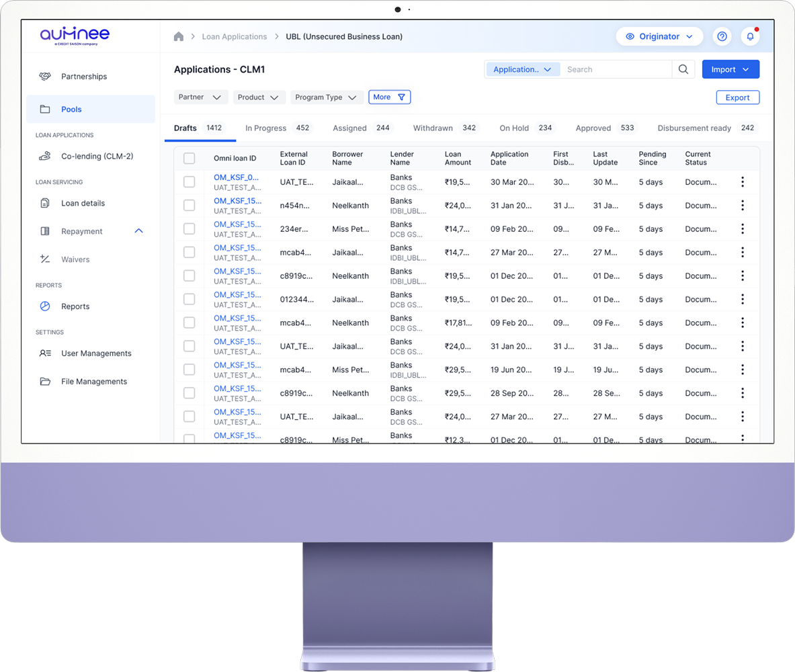This screenshot has width=795, height=672.
Task: Open File Managements in sidebar
Action: pos(94,382)
